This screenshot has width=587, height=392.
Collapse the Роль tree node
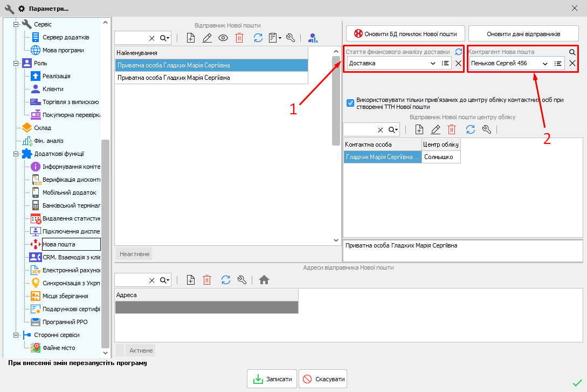tap(16, 63)
